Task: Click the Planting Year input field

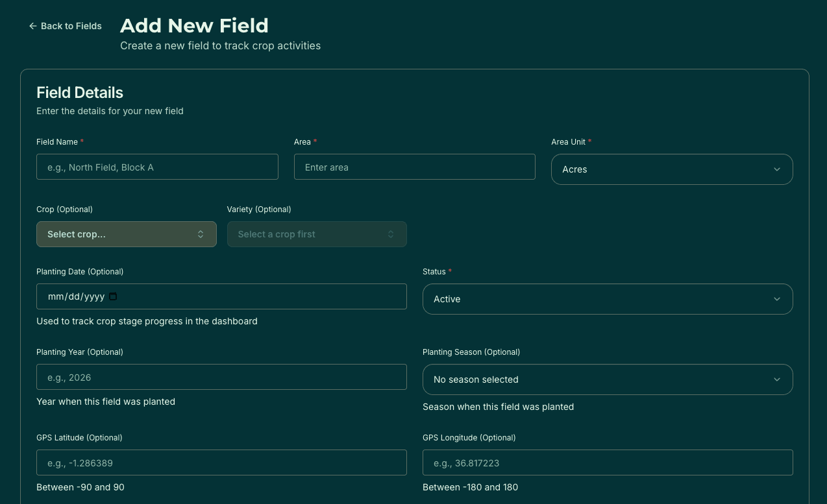Action: click(221, 377)
